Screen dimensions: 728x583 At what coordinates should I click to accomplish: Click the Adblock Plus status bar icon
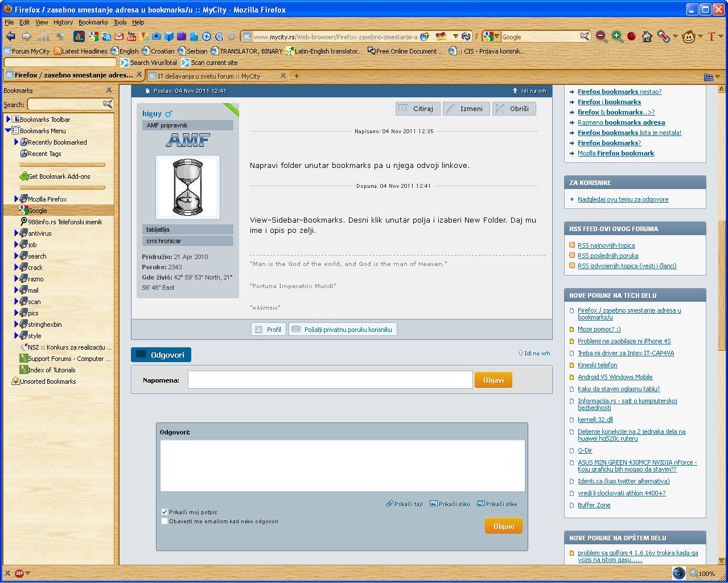(19, 573)
